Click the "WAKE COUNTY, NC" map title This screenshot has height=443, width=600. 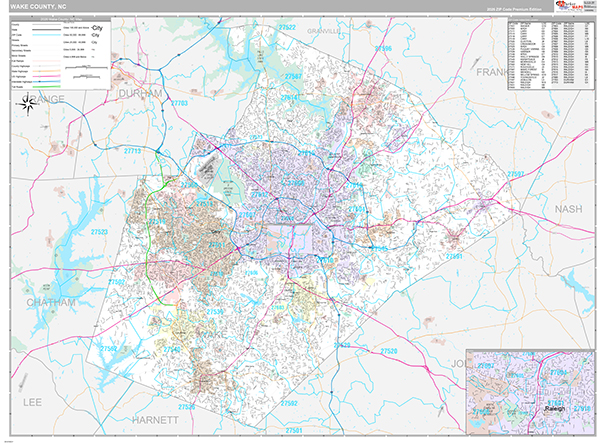pos(38,7)
